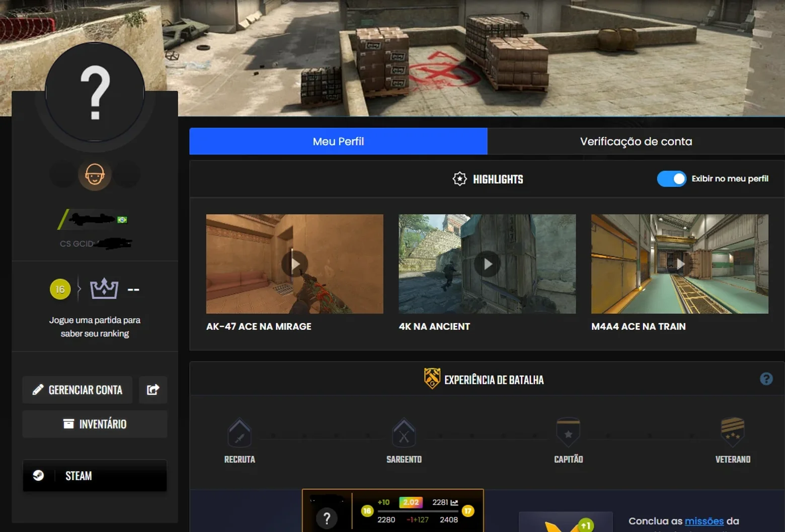Open the Inventário button
This screenshot has width=785, height=532.
pyautogui.click(x=95, y=424)
